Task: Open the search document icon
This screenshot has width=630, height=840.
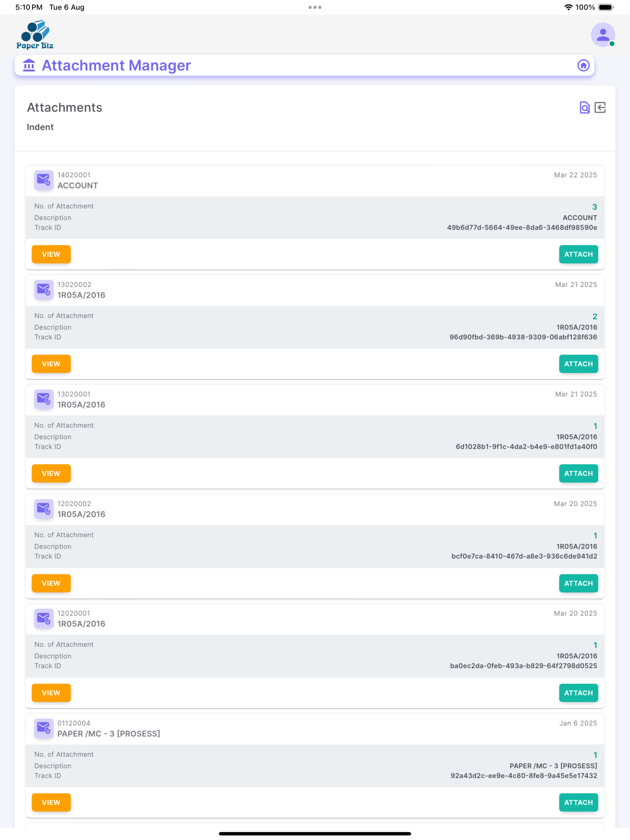Action: click(584, 108)
